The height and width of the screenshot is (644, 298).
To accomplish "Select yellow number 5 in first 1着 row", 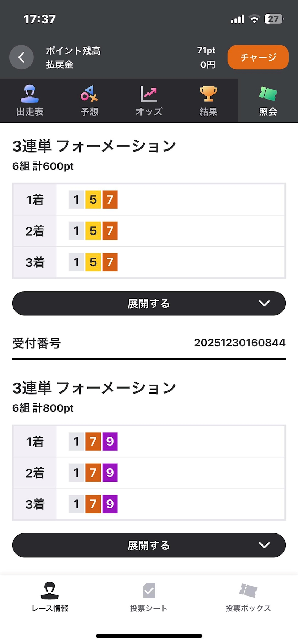I will (93, 199).
